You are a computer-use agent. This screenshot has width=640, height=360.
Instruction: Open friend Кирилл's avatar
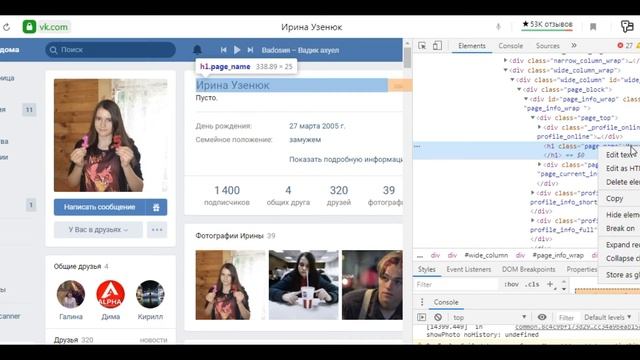[x=150, y=294]
